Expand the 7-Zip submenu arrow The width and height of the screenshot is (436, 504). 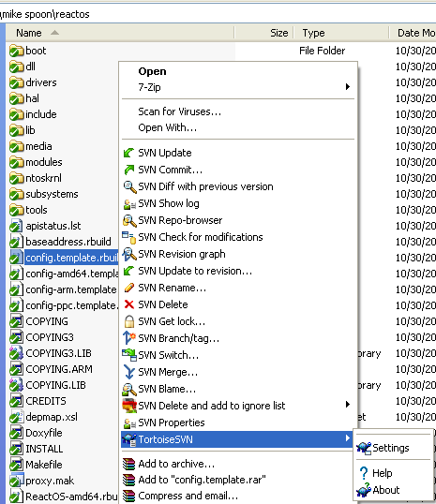point(348,87)
